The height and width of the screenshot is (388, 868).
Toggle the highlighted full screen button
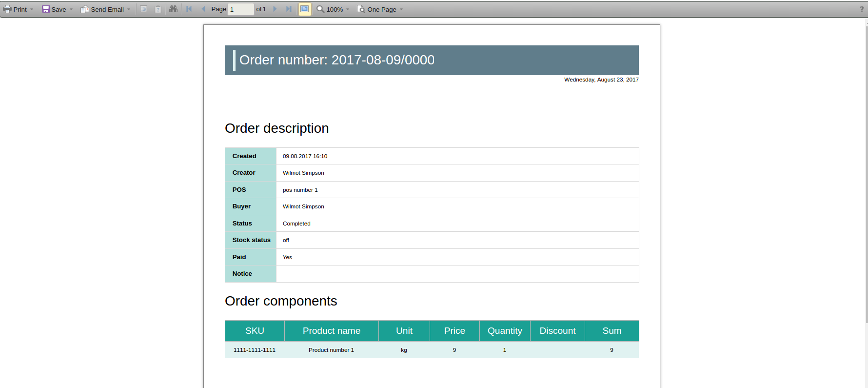(305, 9)
